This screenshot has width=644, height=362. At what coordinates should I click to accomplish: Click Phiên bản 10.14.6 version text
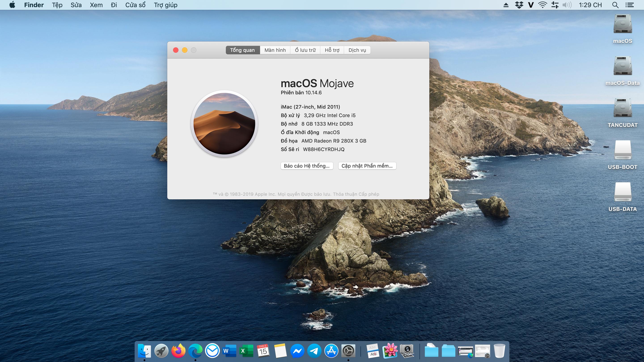click(301, 93)
